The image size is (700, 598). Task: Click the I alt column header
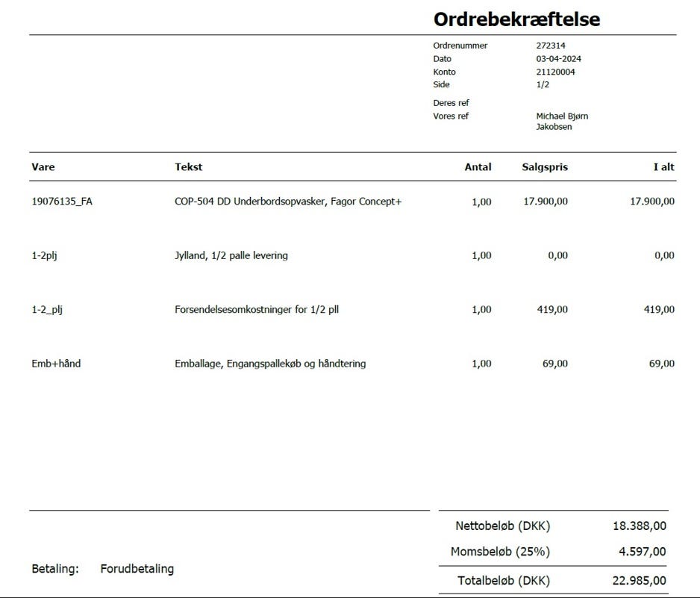pos(660,166)
